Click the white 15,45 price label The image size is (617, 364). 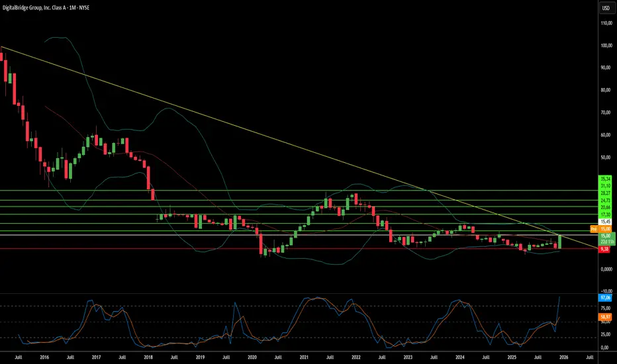(x=605, y=222)
